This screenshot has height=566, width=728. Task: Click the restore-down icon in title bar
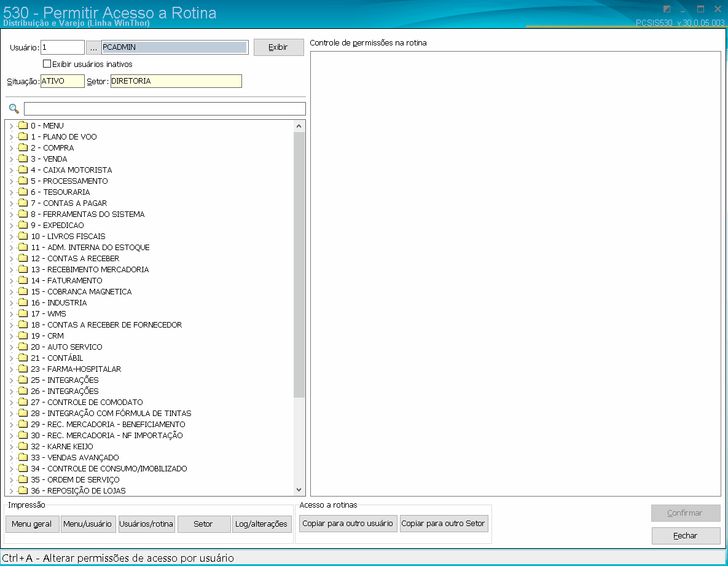[667, 9]
